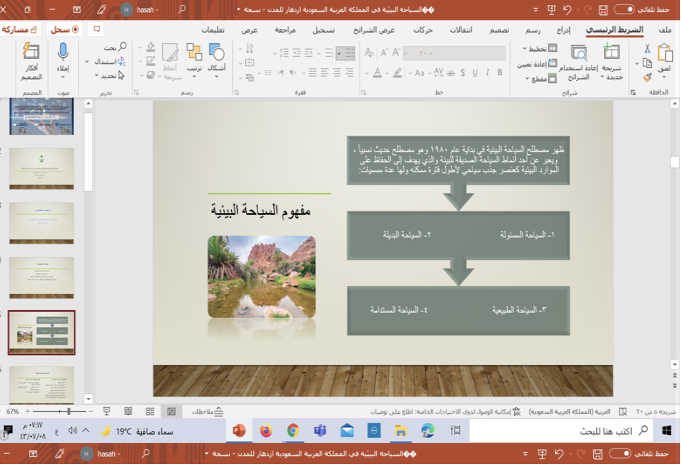Click the Share (مشاركة) button

21,30
